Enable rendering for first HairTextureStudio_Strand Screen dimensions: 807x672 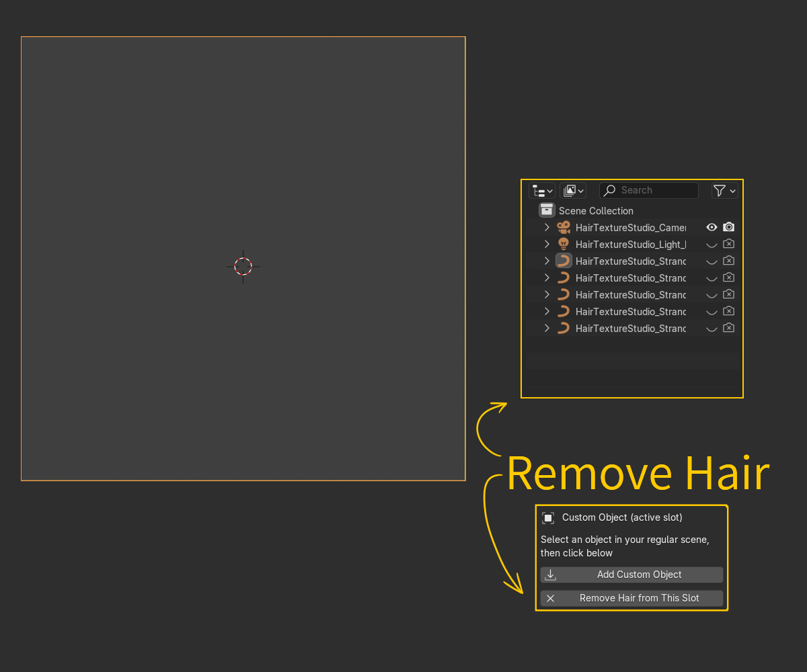(x=728, y=261)
